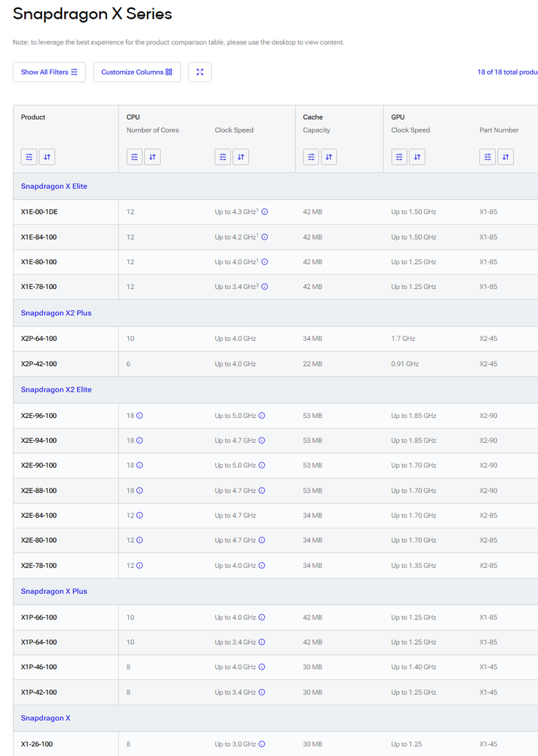Select product name X2E-84-100
This screenshot has width=538, height=756.
point(39,515)
